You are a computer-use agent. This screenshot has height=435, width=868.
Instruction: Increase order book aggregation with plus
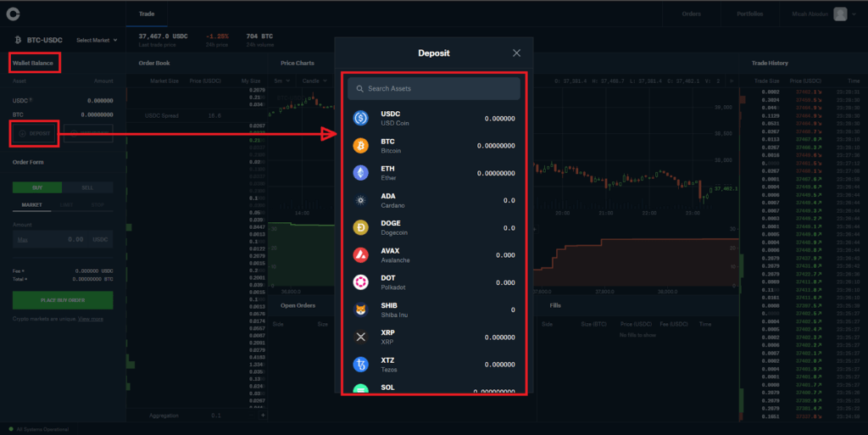pyautogui.click(x=263, y=415)
